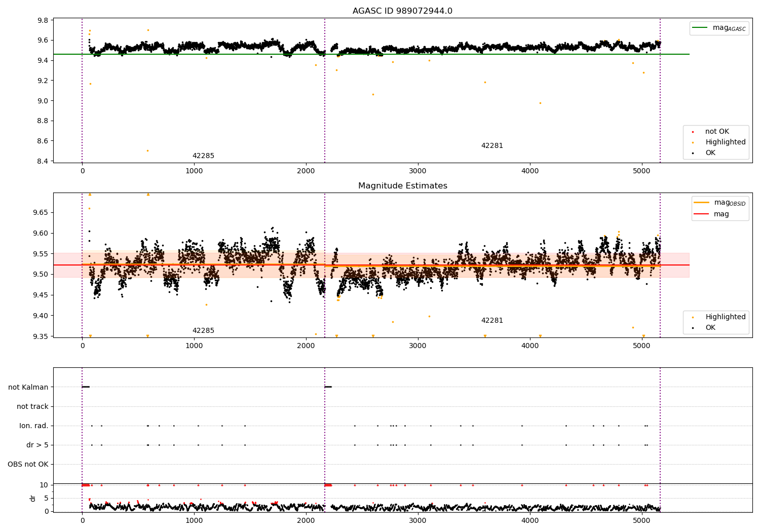This screenshot has height=532, width=760.
Task: Click the "9.65" y-axis tick label
Action: 41,212
